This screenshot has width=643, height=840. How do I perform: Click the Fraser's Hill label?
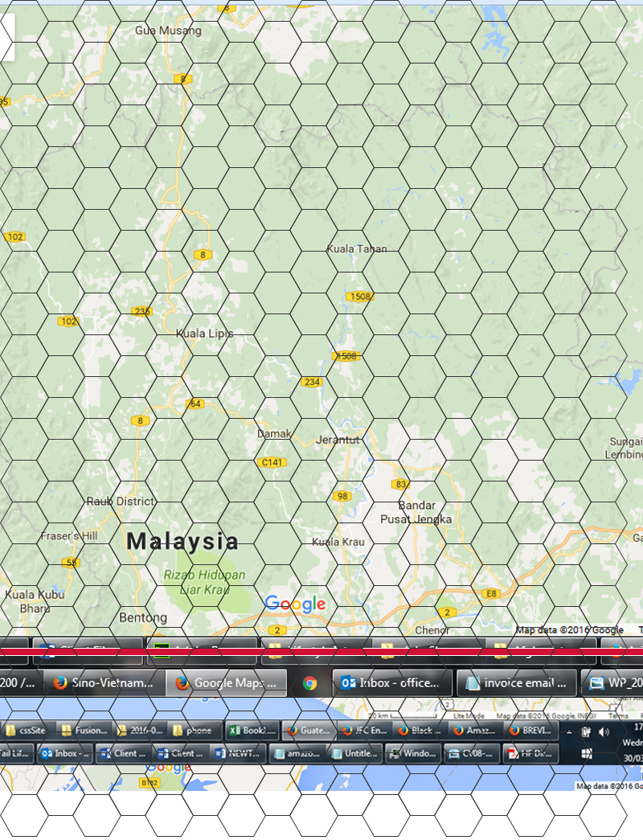pos(69,535)
